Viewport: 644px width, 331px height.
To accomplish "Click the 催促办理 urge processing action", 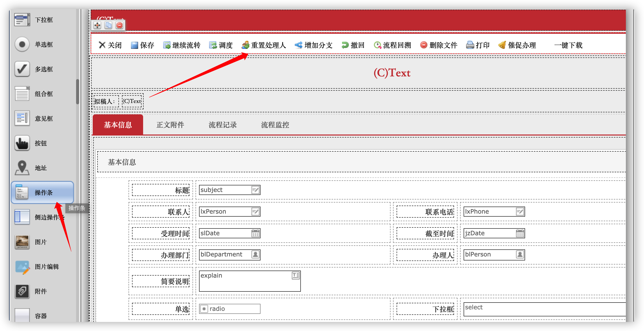I will pyautogui.click(x=517, y=45).
